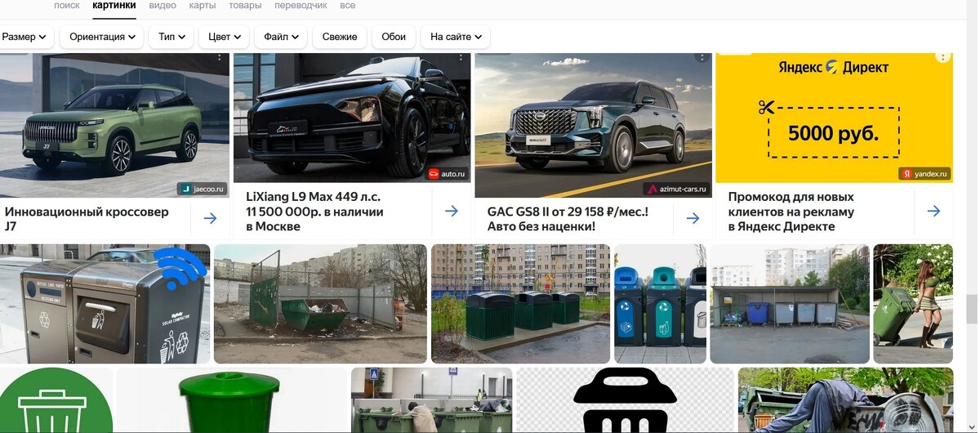This screenshot has width=980, height=433.
Task: Open the Тип filter dropdown
Action: tap(171, 37)
